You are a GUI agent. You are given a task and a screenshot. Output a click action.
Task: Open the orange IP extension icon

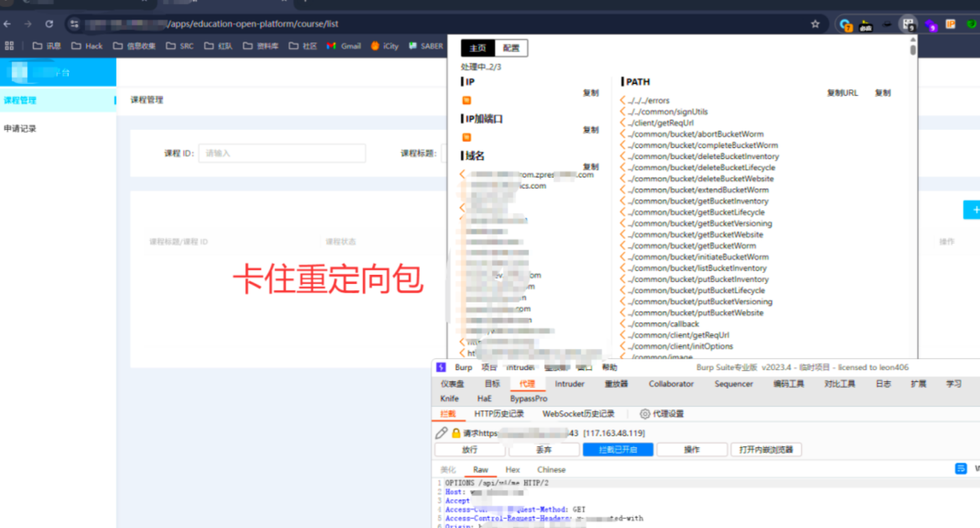(951, 24)
